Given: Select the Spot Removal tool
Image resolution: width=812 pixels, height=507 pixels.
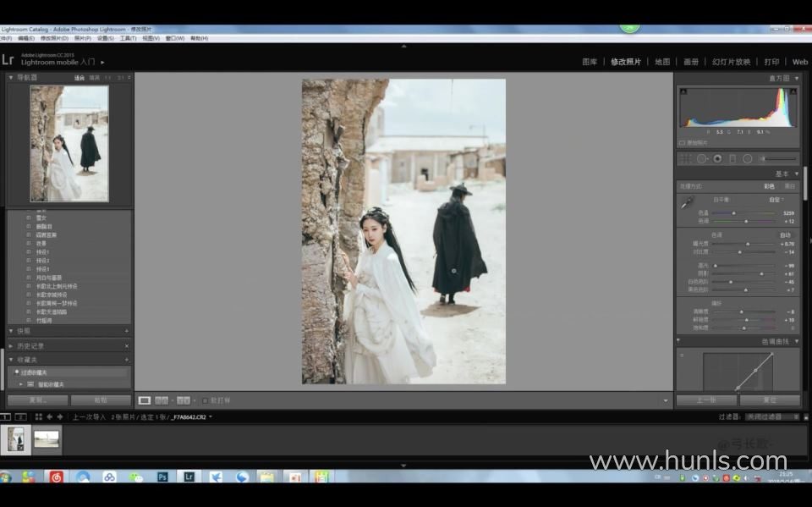Looking at the screenshot, I should click(702, 158).
